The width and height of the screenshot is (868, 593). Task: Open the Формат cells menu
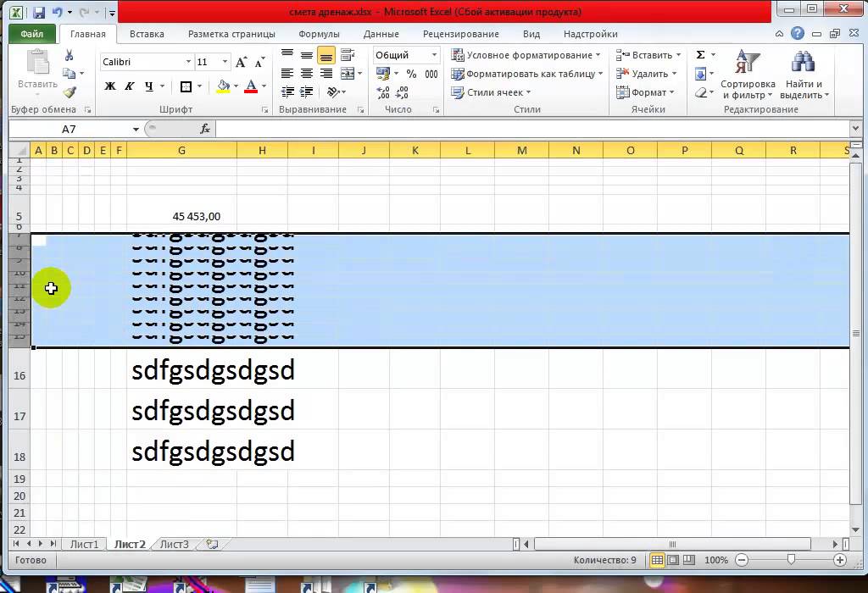[645, 92]
